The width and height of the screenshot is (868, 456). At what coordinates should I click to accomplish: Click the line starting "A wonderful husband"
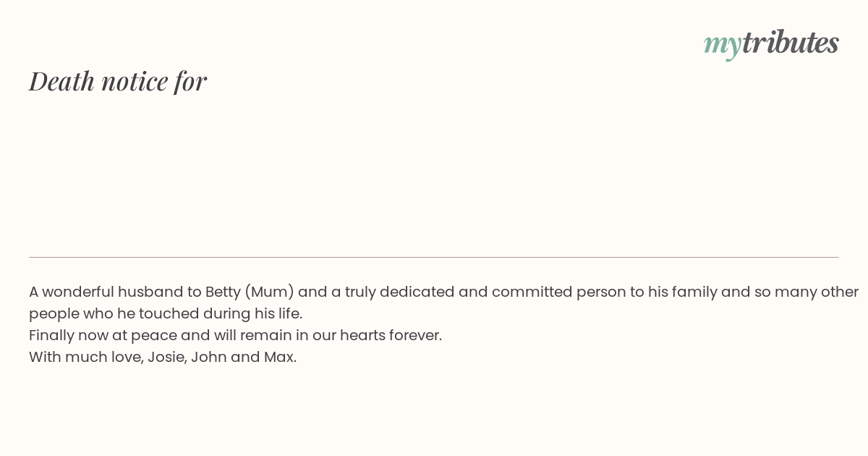(x=443, y=292)
